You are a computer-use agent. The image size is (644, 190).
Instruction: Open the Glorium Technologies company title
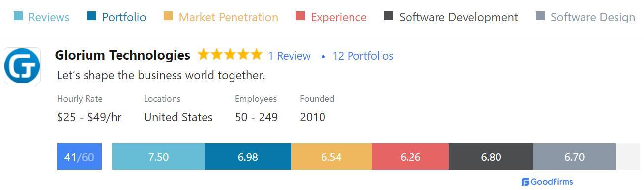coord(122,55)
